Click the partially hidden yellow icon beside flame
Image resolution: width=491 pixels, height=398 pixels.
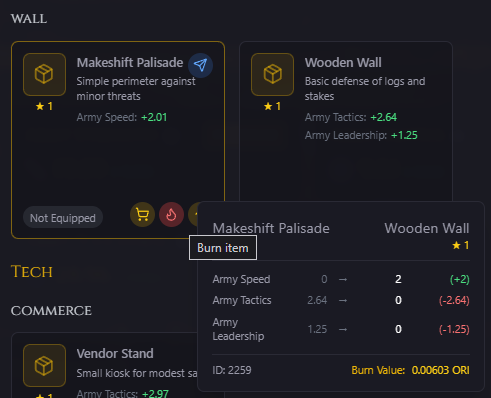193,214
